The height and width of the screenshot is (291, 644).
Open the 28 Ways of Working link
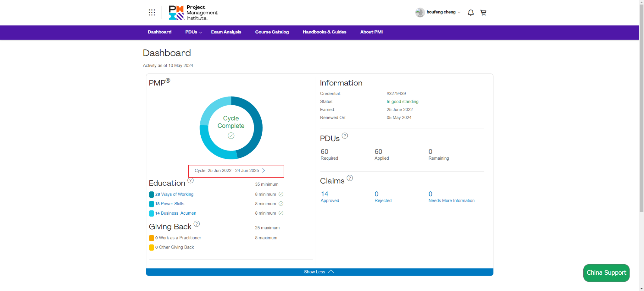tap(174, 194)
